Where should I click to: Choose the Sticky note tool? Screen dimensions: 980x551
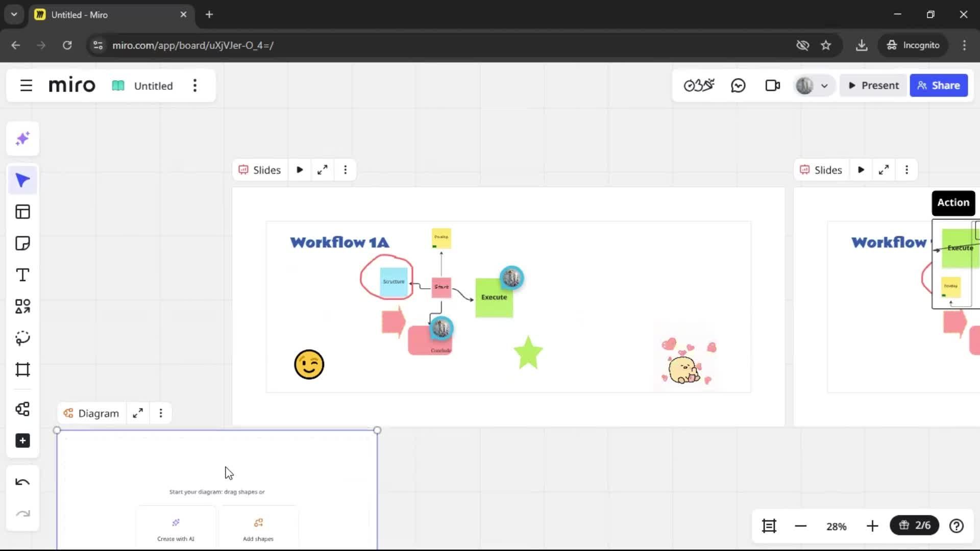click(x=22, y=243)
